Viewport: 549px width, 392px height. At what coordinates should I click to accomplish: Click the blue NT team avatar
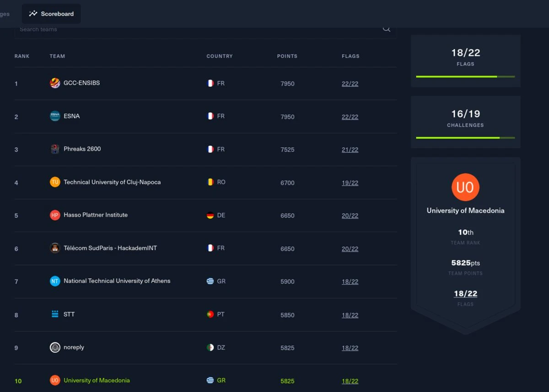55,281
